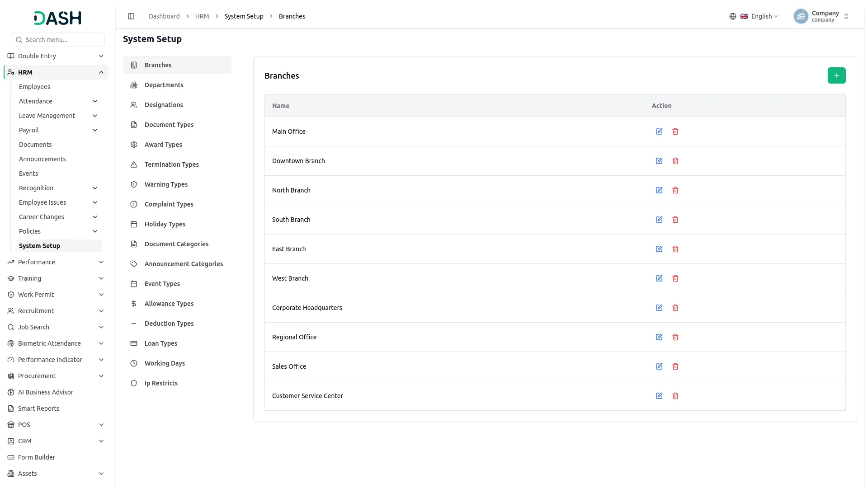The image size is (868, 488).
Task: Click trash icon for Customer Service Center
Action: (x=675, y=396)
